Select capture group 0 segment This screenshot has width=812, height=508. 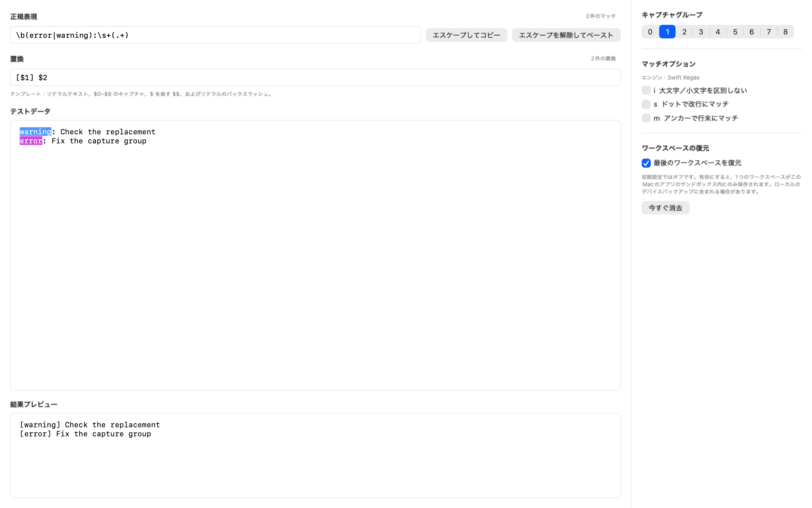[x=650, y=32]
